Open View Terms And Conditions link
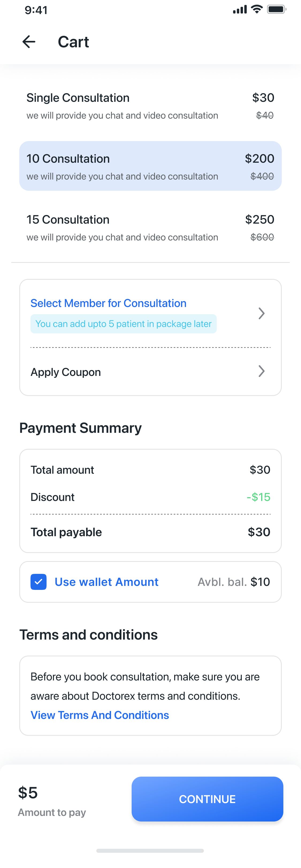The width and height of the screenshot is (301, 868). coord(100,715)
